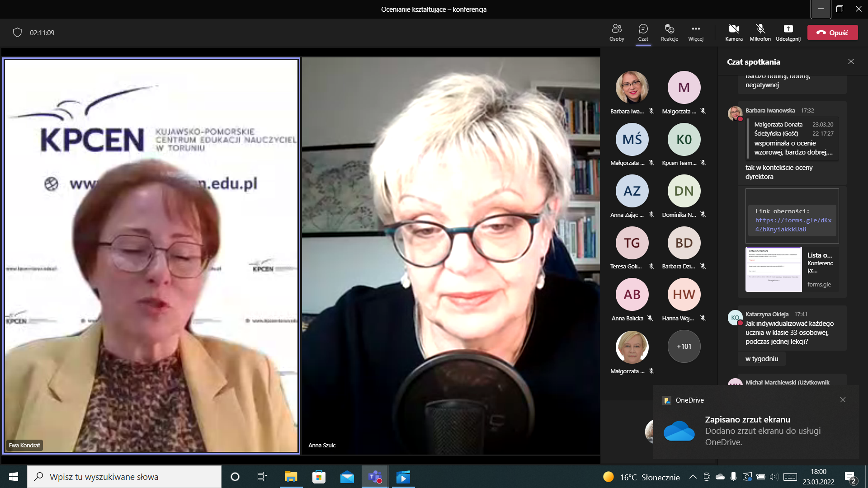868x488 pixels.
Task: Open Cortana circle on taskbar
Action: [x=235, y=477]
